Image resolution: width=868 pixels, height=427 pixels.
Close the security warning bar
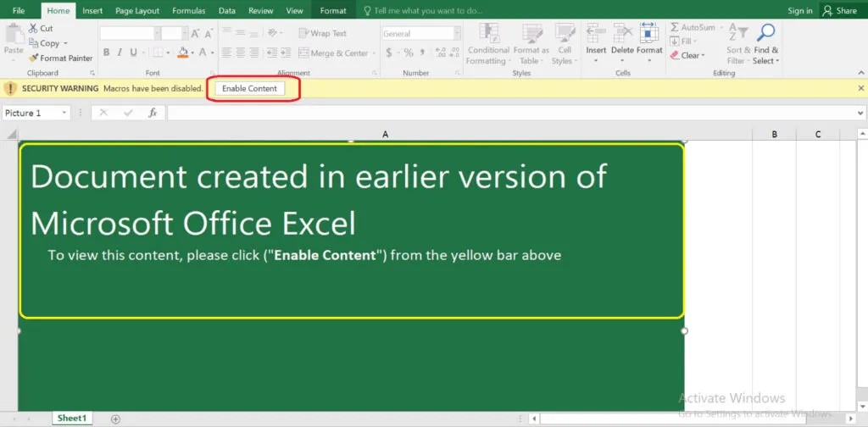pos(861,88)
